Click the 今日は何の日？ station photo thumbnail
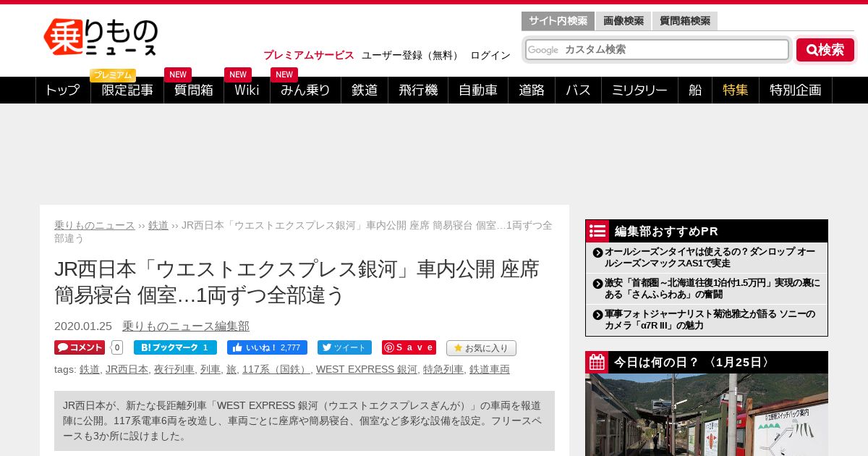868x456 pixels. coord(707,415)
